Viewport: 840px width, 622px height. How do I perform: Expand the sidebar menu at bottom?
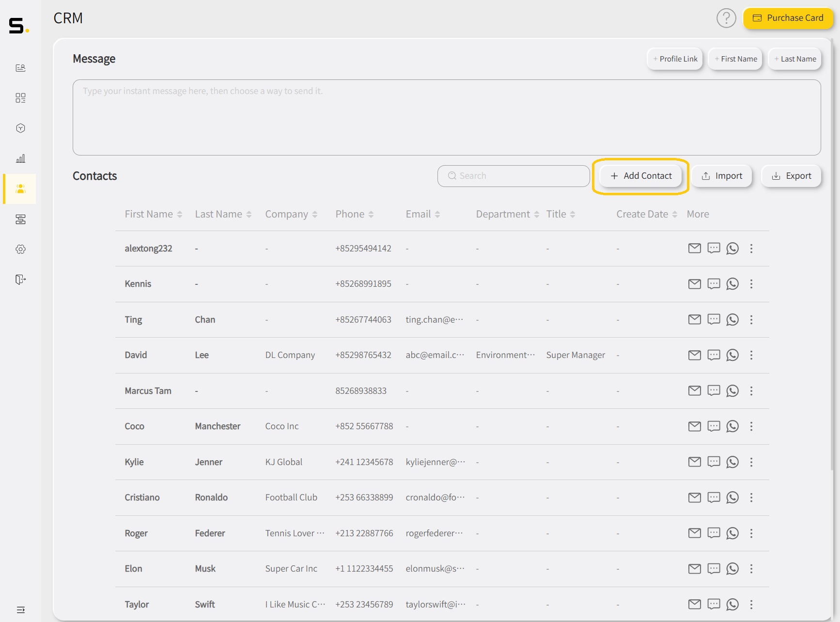[x=20, y=610]
